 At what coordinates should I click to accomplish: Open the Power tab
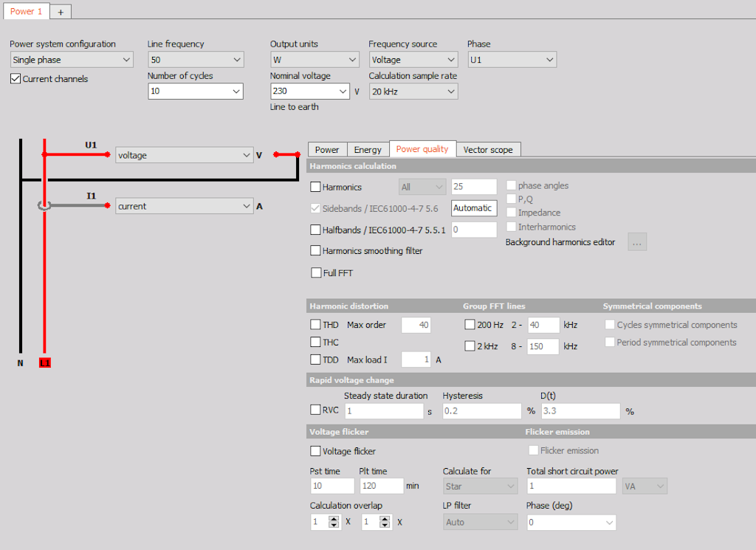pyautogui.click(x=327, y=150)
